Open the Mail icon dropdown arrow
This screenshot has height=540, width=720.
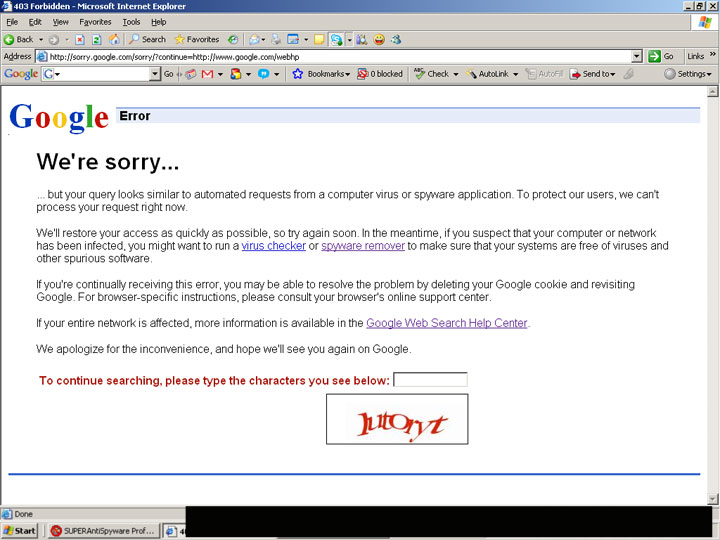[x=264, y=40]
